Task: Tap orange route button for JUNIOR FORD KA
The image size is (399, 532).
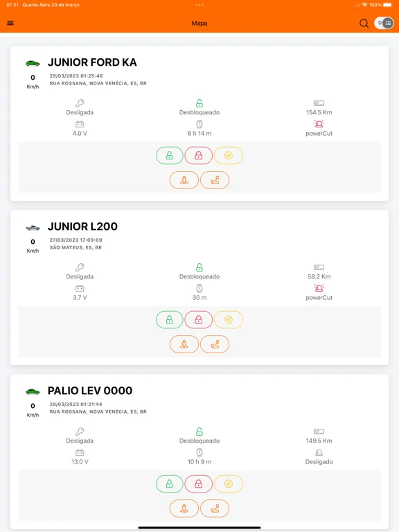Action: click(x=215, y=180)
